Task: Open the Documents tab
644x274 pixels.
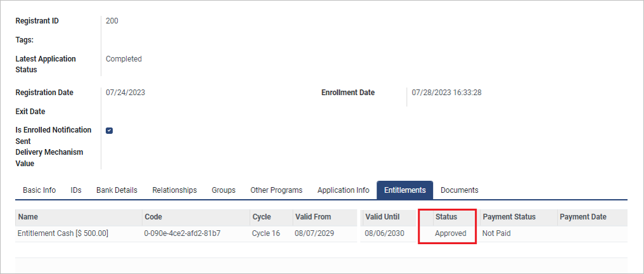Action: 459,190
